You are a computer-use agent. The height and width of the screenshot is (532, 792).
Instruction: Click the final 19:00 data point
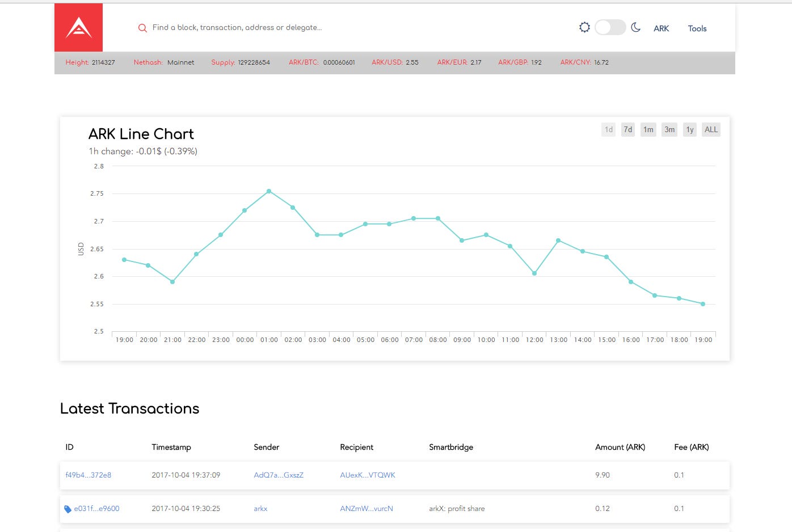pos(703,304)
